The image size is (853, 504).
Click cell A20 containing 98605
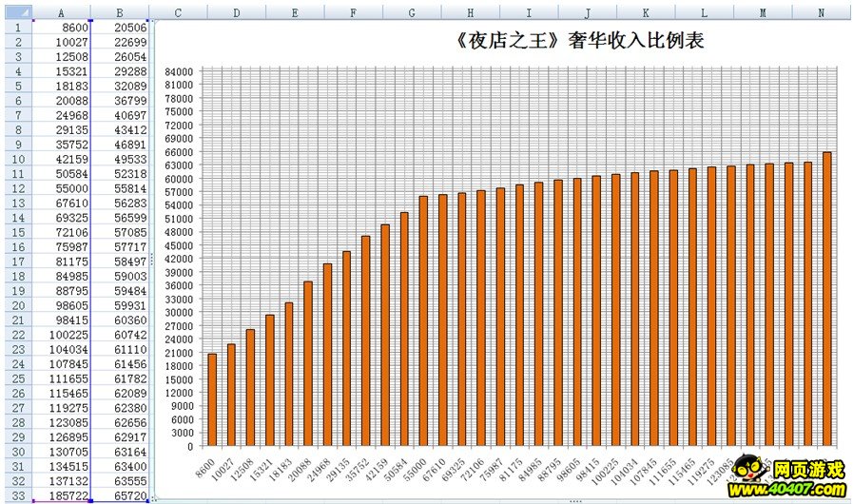coord(61,305)
